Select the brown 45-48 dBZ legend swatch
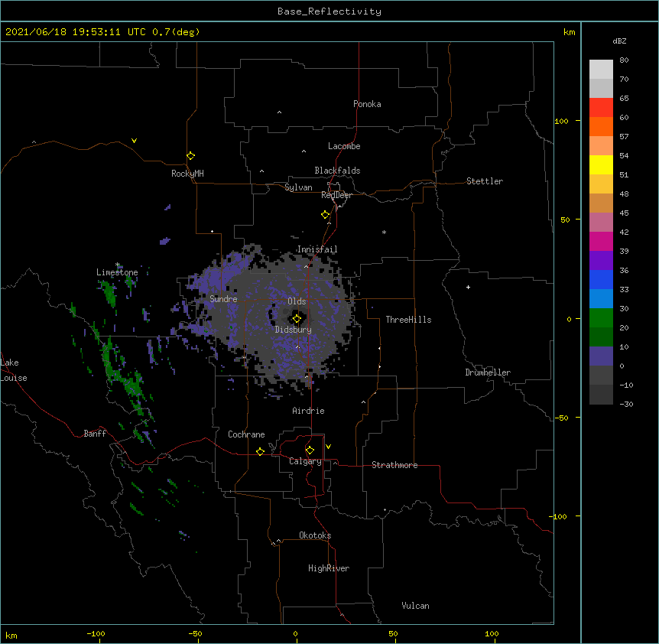This screenshot has height=644, width=659. coord(601,203)
